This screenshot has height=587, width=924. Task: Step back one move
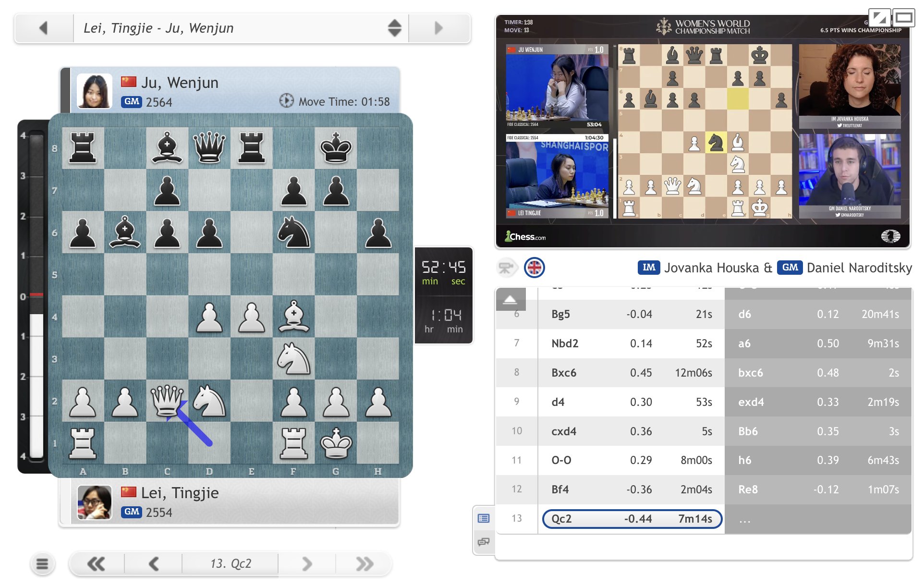click(x=153, y=563)
